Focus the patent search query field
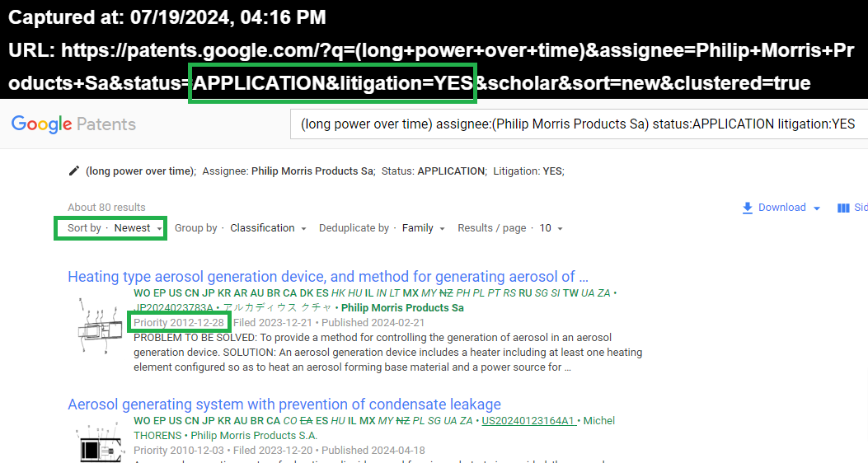The image size is (868, 463). [x=579, y=124]
